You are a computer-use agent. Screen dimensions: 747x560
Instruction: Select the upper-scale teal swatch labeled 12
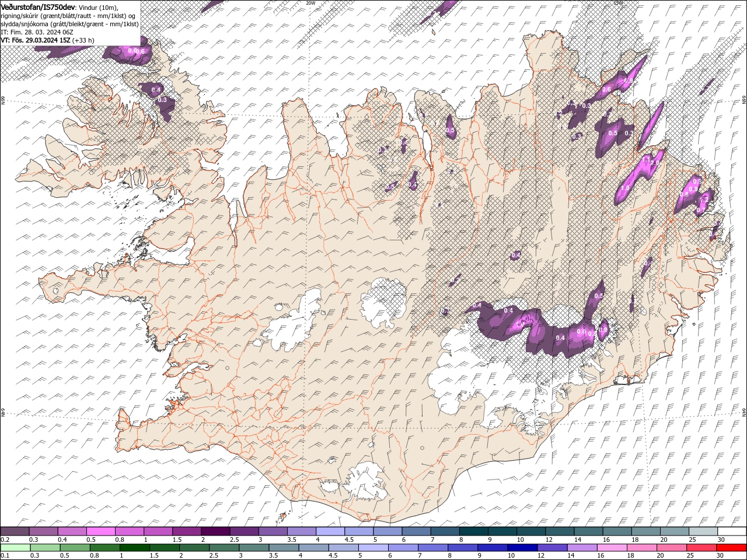pyautogui.click(x=560, y=531)
